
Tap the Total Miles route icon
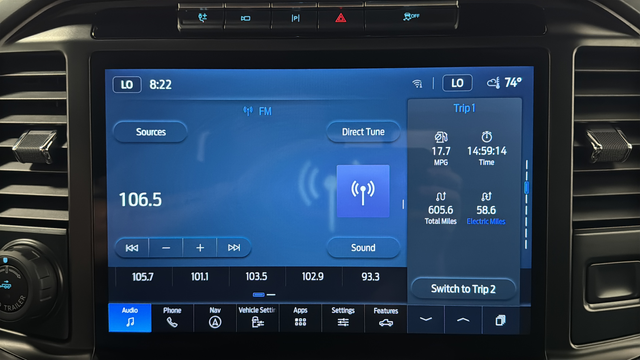tap(440, 197)
